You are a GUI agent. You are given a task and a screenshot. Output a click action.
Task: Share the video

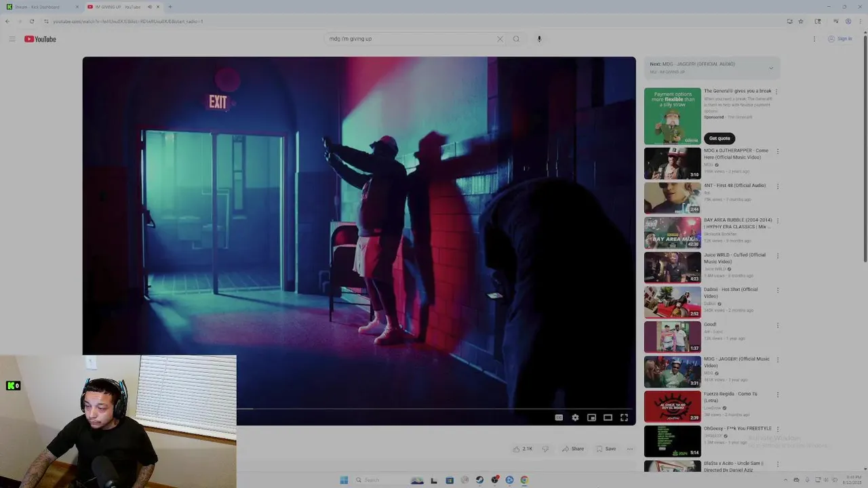573,449
